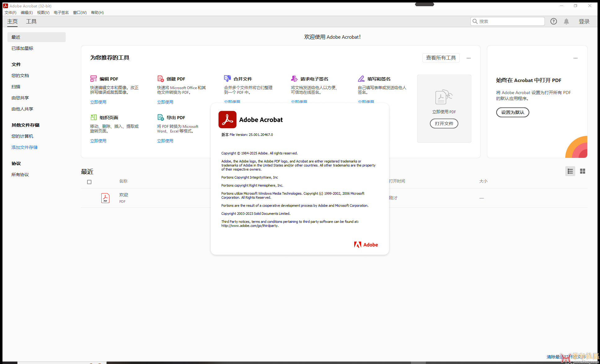Click the 大小 column header
The width and height of the screenshot is (600, 364).
click(x=483, y=181)
